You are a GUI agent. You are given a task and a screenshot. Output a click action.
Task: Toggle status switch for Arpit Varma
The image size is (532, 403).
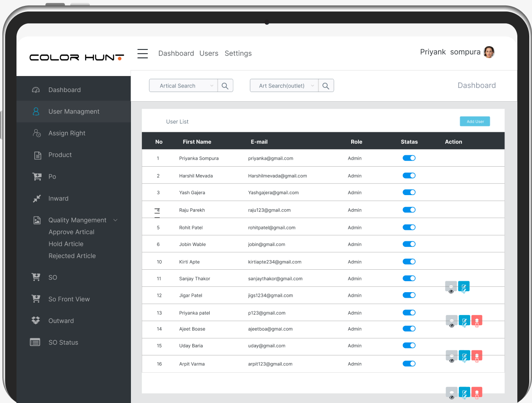pyautogui.click(x=409, y=364)
